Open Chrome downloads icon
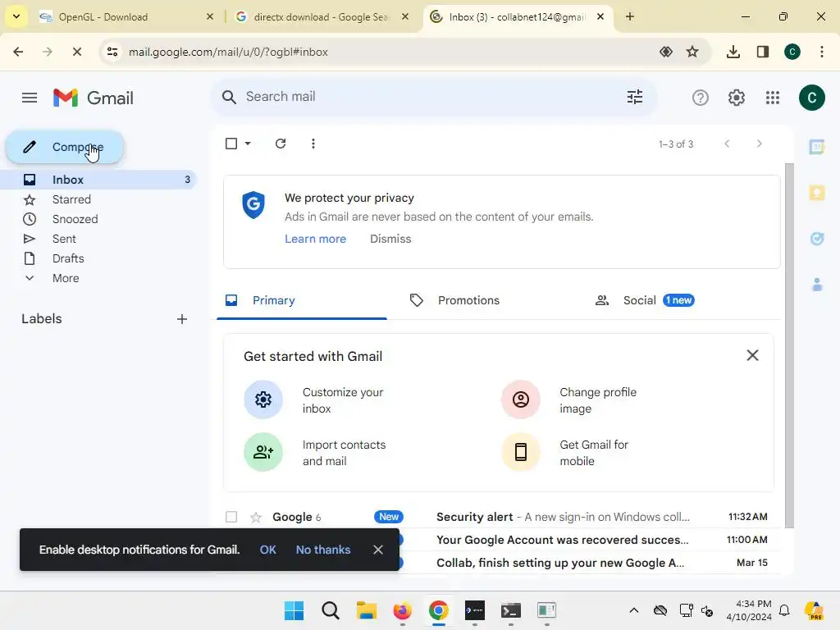This screenshot has height=630, width=840. point(733,52)
